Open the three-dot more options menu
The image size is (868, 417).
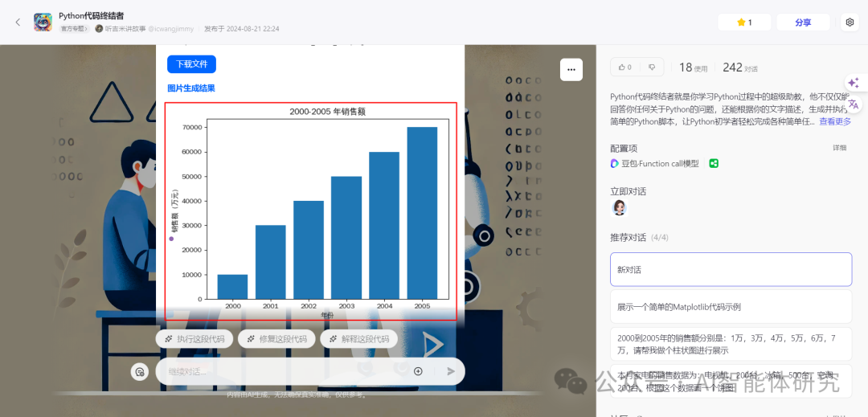point(571,70)
